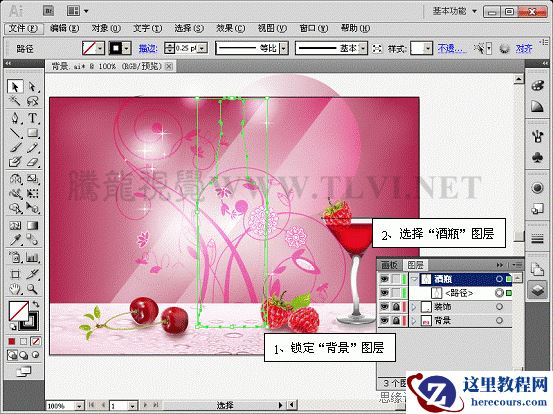Select the Pen tool
Screen dimensions: 553x414
click(x=15, y=117)
